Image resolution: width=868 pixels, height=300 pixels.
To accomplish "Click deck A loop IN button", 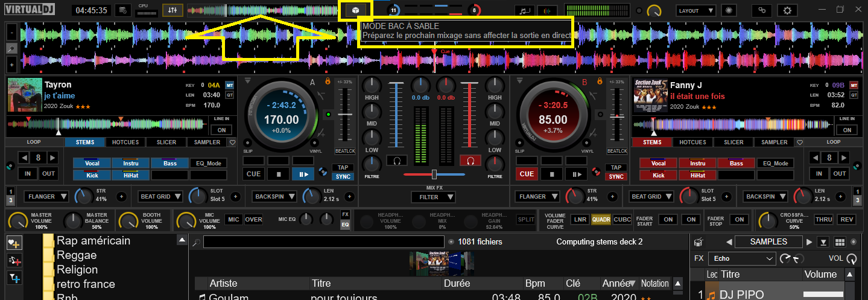I will pos(28,174).
